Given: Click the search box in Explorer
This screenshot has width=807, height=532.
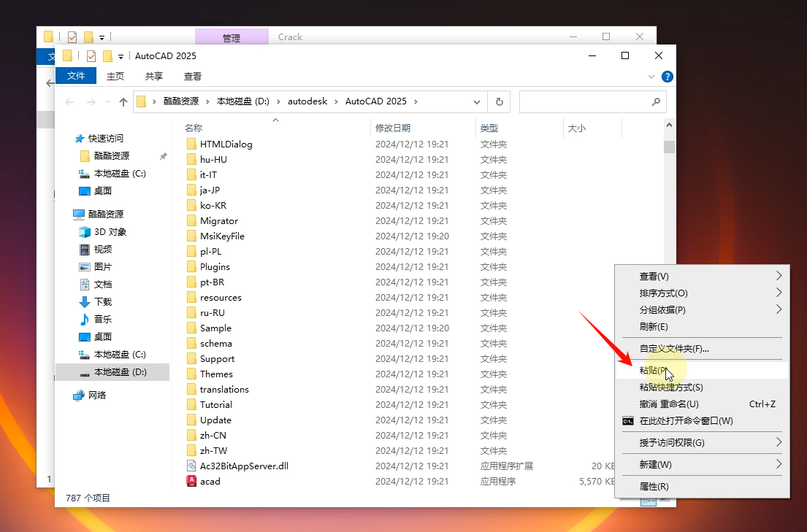Looking at the screenshot, I should click(584, 102).
